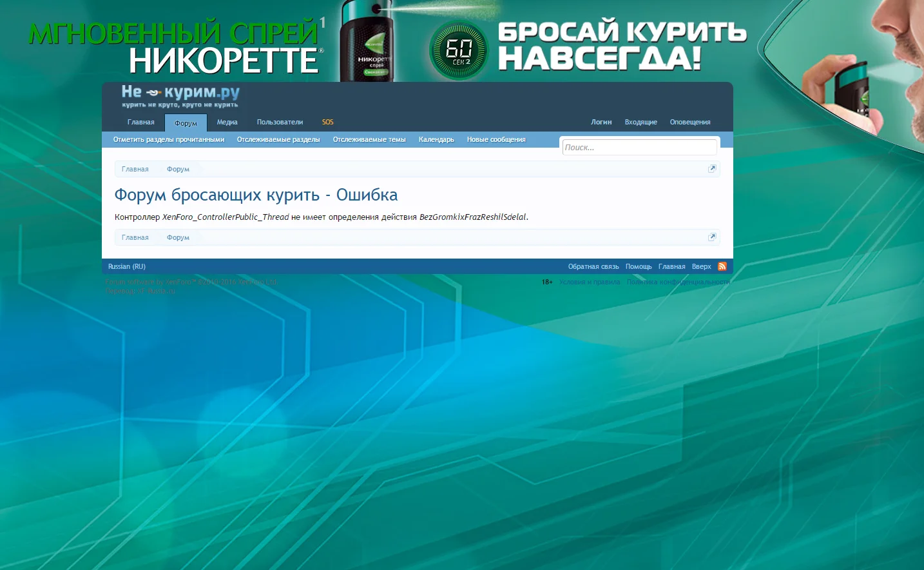The width and height of the screenshot is (924, 570).
Task: Open the Russian (RU) language chooser
Action: click(x=127, y=266)
